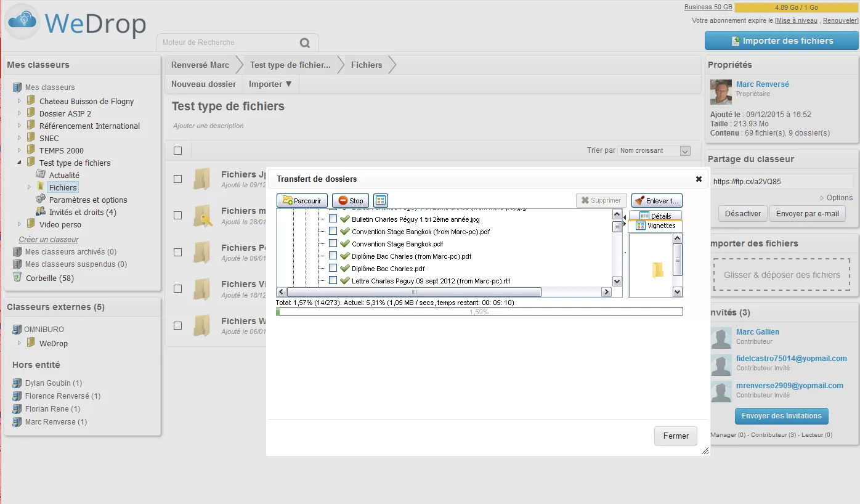
Task: Check the Fichiers Jp folder checkbox
Action: pyautogui.click(x=178, y=179)
